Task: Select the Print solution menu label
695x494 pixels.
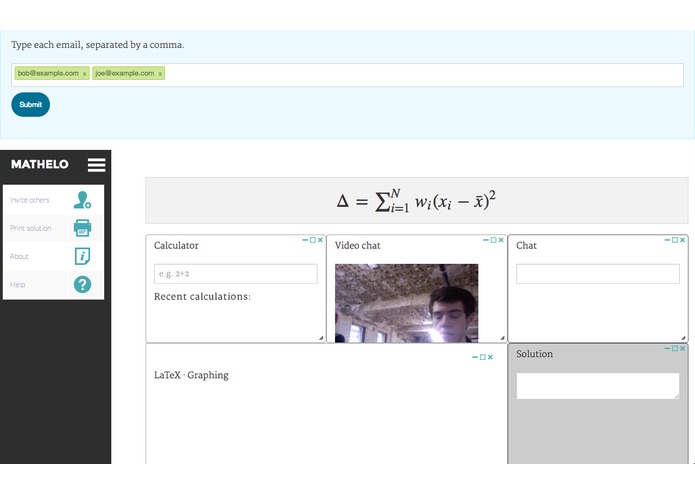Action: 31,228
